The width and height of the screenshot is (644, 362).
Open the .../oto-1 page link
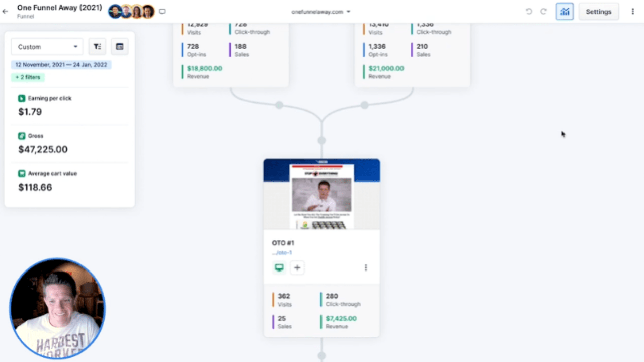pyautogui.click(x=282, y=253)
